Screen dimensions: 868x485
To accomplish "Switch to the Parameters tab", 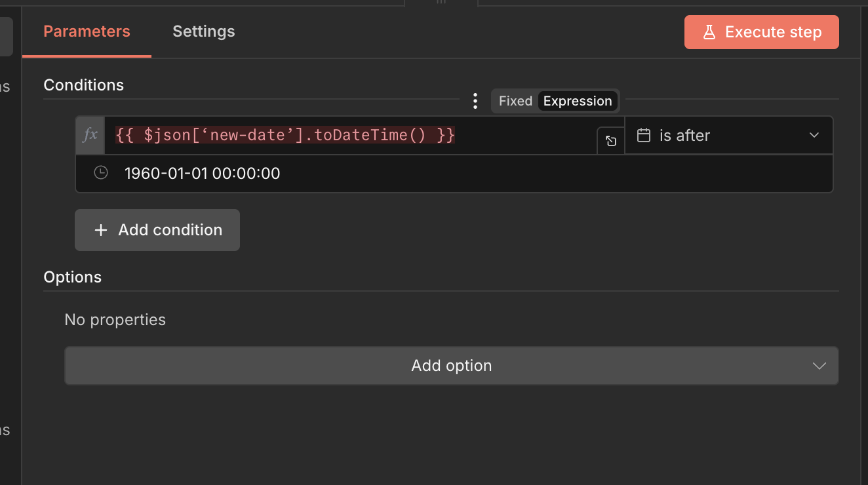I will [87, 31].
